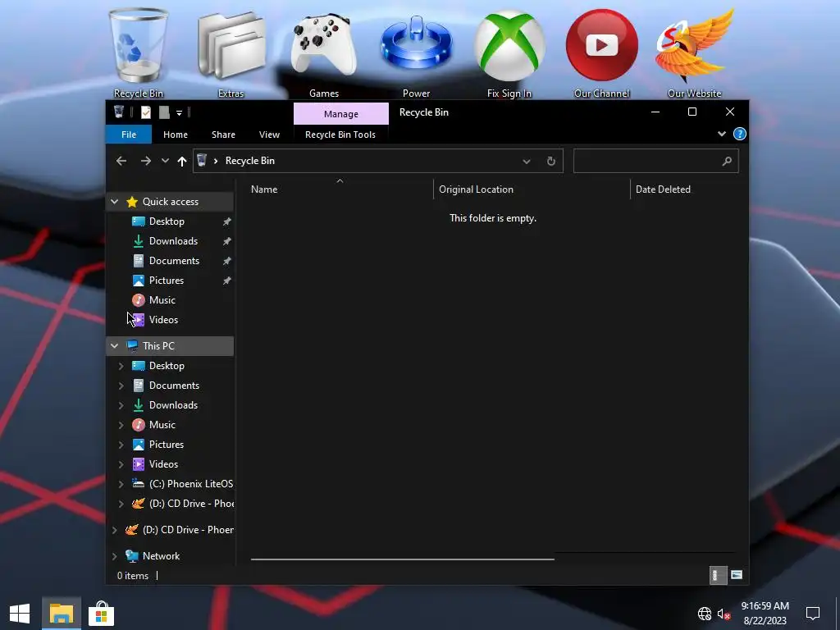Click the Properties quick access toolbar icon
The image size is (840, 630).
(x=146, y=112)
